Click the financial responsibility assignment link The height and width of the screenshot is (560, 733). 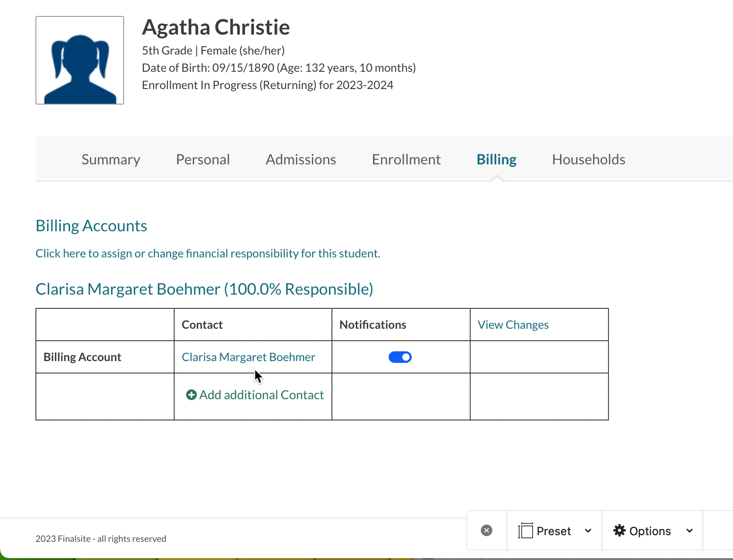click(208, 253)
